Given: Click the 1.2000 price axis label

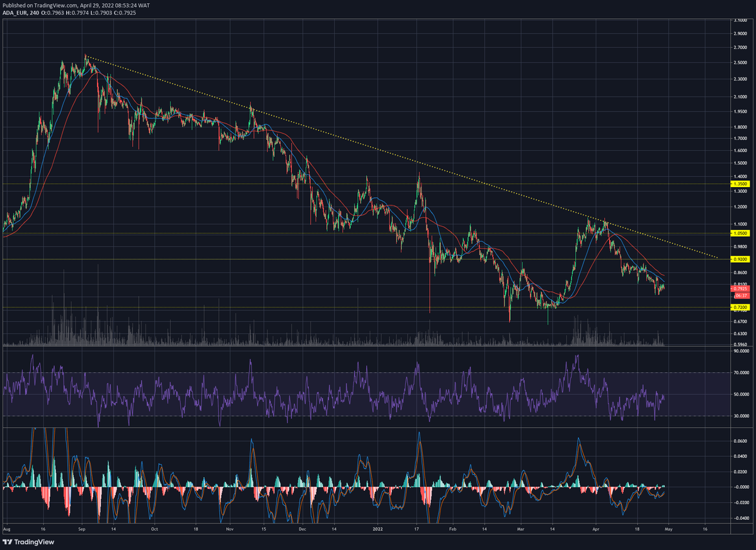Looking at the screenshot, I should (x=740, y=207).
